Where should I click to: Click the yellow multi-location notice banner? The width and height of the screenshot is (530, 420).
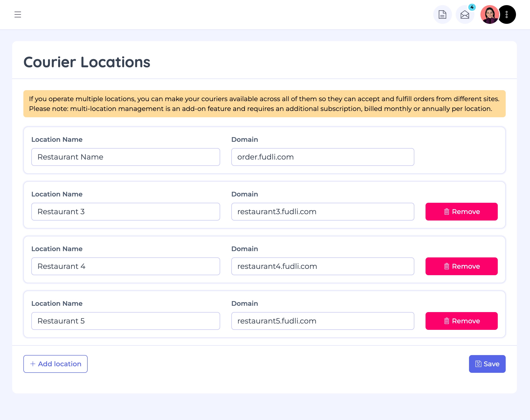[x=264, y=104]
